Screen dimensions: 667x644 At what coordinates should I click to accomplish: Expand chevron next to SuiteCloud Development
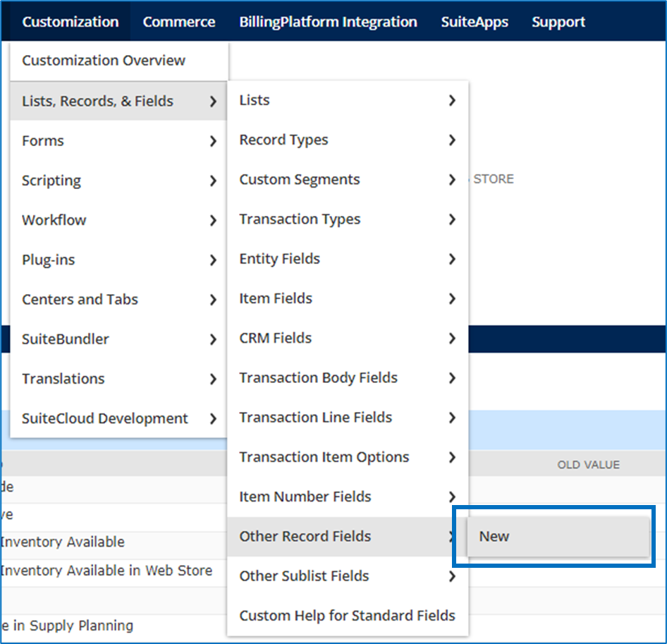(x=213, y=419)
